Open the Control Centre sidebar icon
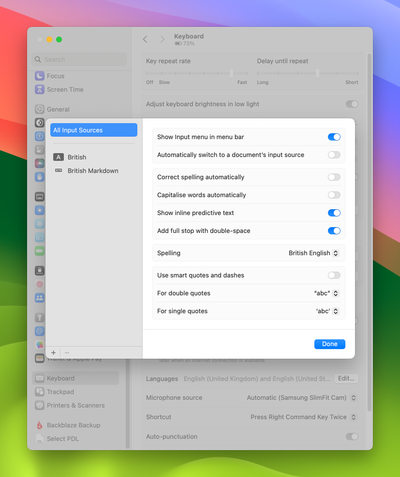The width and height of the screenshot is (400, 477). pos(40,150)
